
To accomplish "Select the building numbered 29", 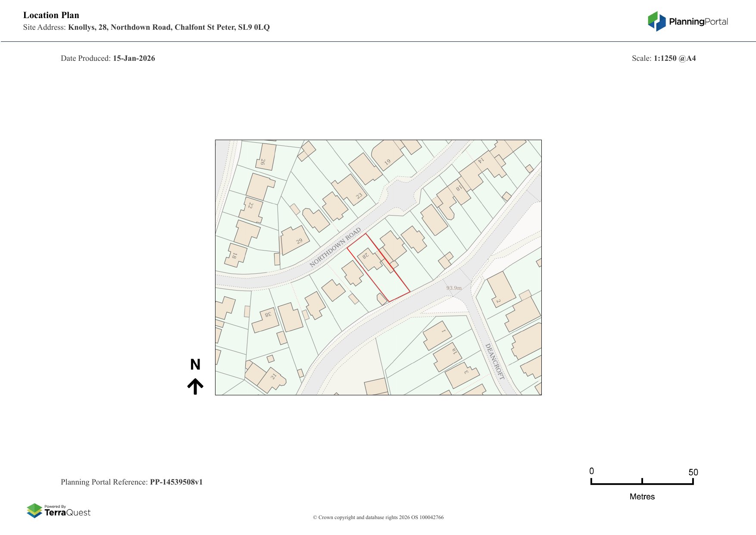I will point(295,241).
